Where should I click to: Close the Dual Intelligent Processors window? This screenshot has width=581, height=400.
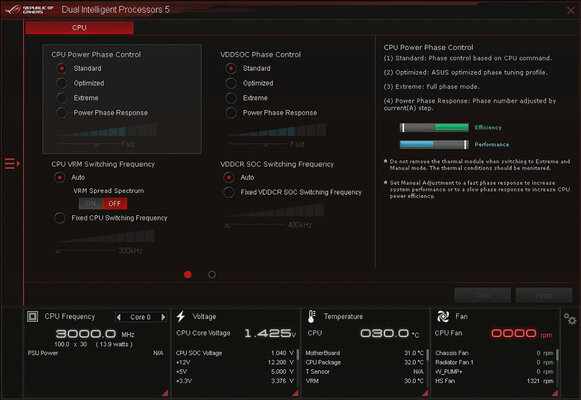pyautogui.click(x=571, y=10)
